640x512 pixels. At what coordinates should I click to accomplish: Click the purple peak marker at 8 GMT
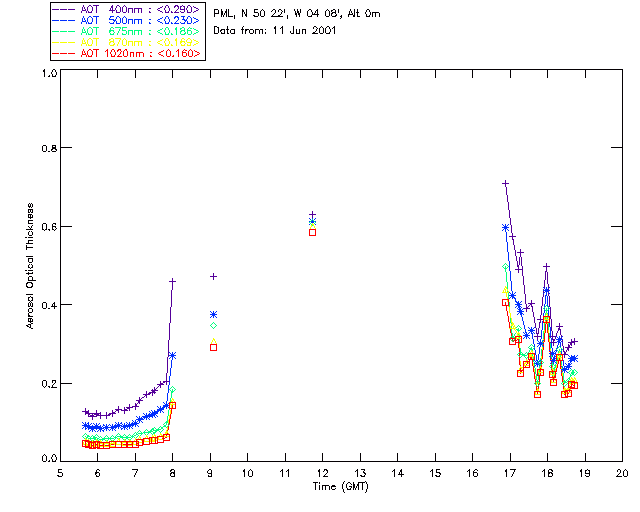173,282
